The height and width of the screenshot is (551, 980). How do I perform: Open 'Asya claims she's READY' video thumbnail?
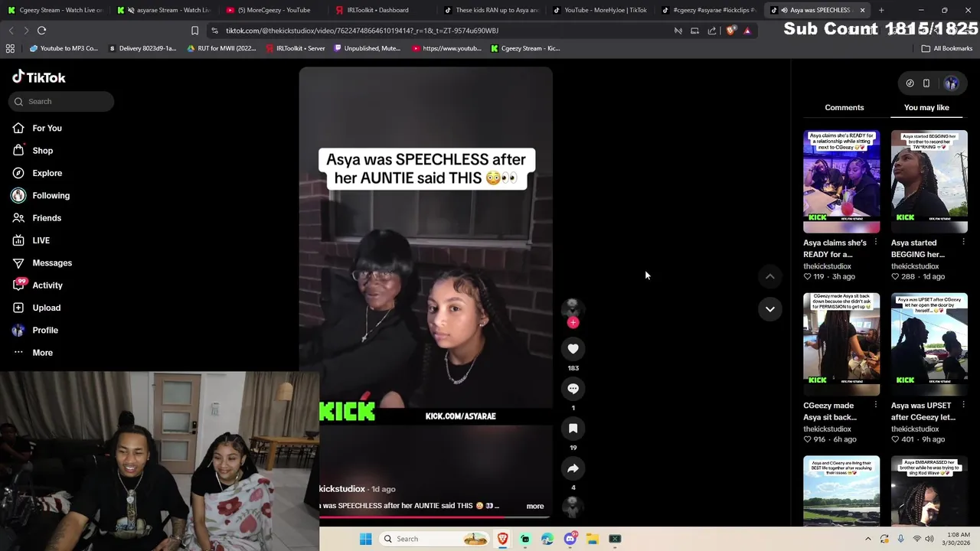(841, 181)
